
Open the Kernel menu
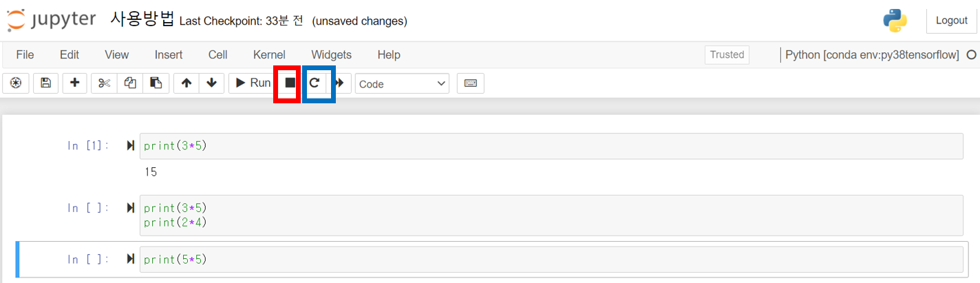(269, 54)
